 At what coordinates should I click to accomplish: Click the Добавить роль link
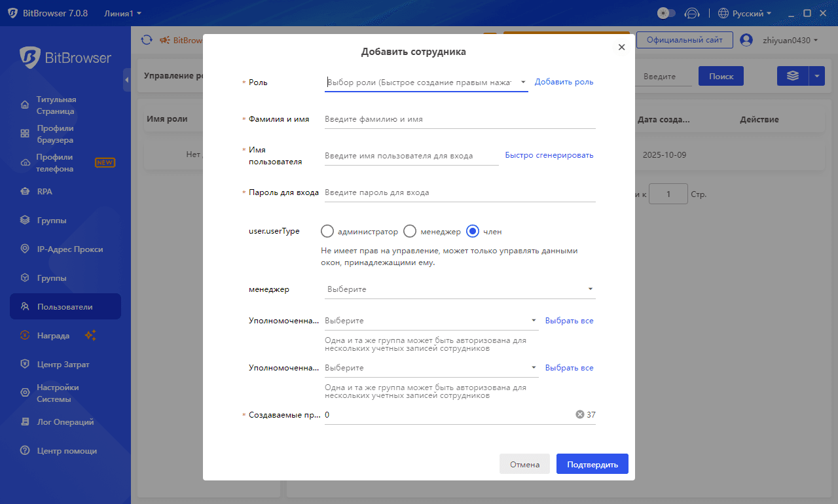point(564,82)
